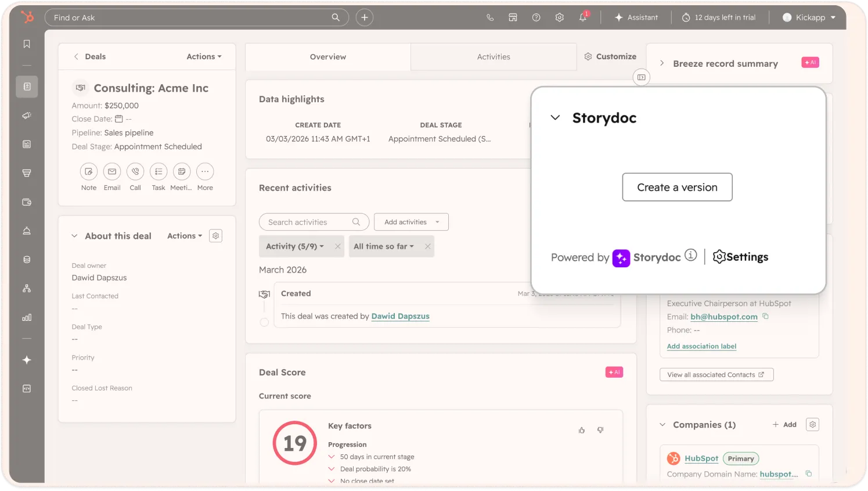
Task: Expand the Breeze record summary
Action: 662,63
